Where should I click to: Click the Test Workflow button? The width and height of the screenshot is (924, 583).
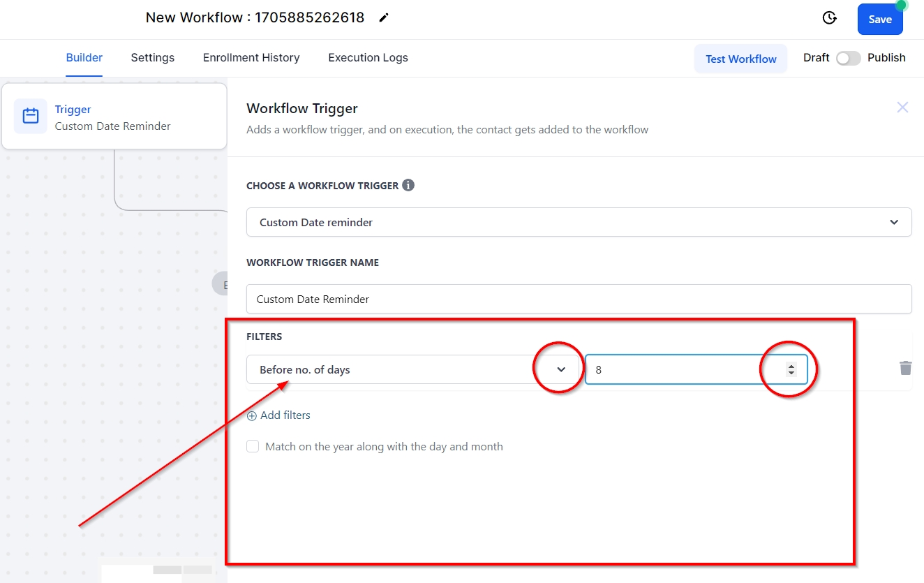pos(740,59)
